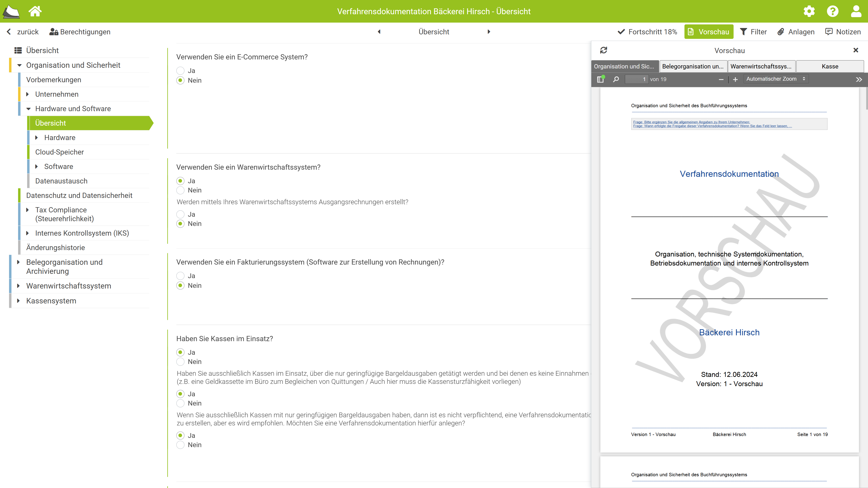This screenshot has height=488, width=868.
Task: Open Cloud-Speicher in navigation tree
Action: point(59,152)
